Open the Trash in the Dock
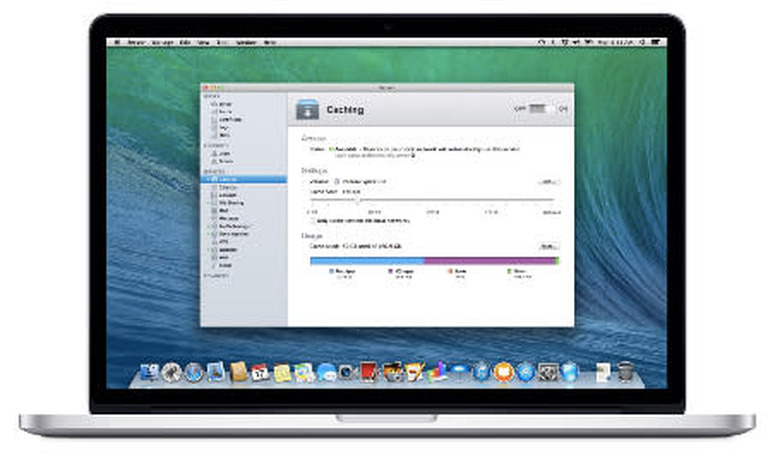This screenshot has height=459, width=780. coord(625,372)
